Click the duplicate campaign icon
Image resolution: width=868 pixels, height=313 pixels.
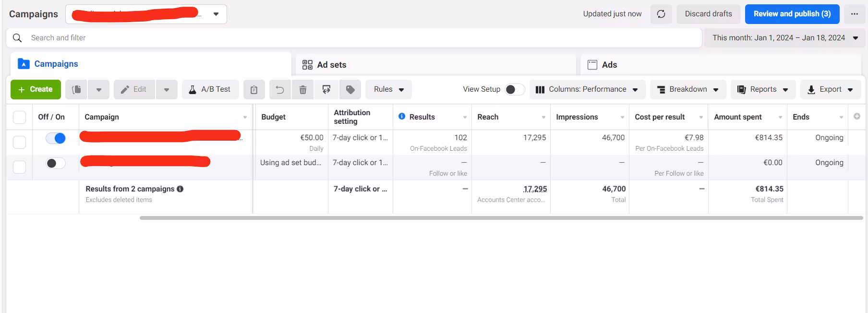pos(76,90)
